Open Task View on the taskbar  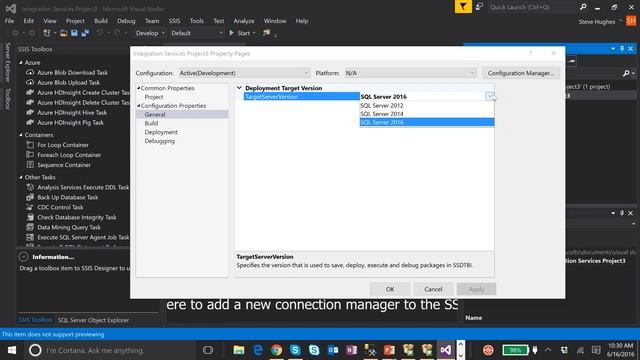click(x=208, y=350)
